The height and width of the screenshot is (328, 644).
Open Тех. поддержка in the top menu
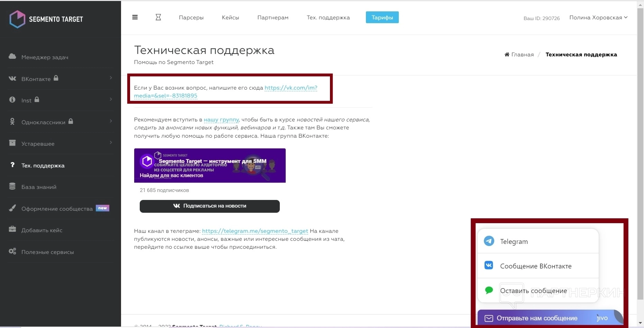[x=328, y=18]
